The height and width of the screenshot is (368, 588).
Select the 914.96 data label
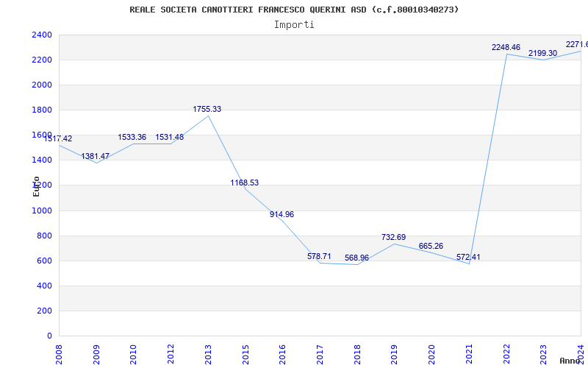(x=282, y=214)
